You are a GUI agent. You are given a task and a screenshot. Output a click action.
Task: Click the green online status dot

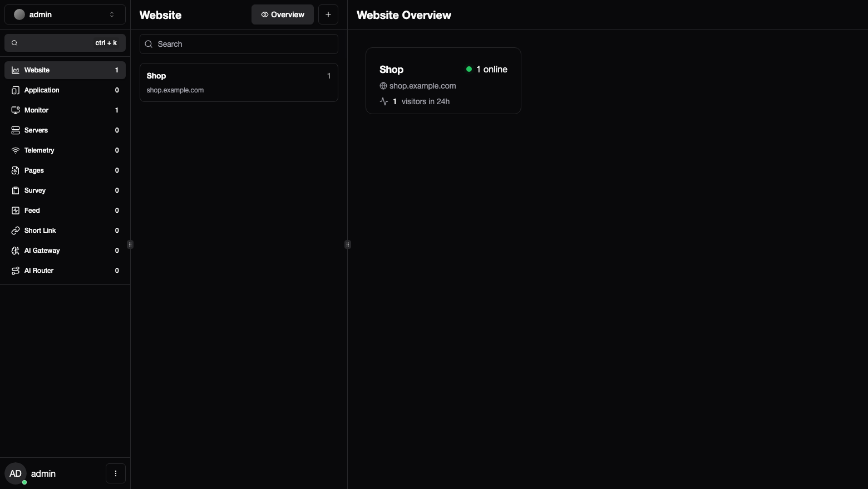pyautogui.click(x=469, y=69)
